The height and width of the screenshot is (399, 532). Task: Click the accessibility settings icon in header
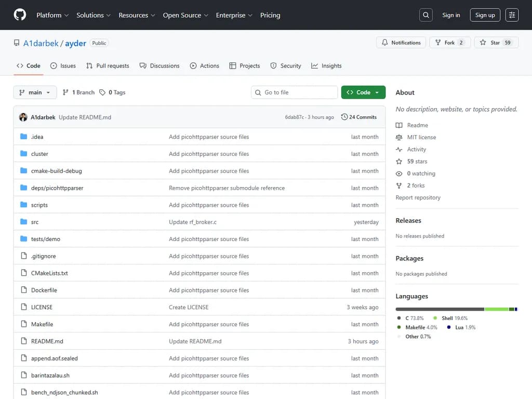(512, 15)
